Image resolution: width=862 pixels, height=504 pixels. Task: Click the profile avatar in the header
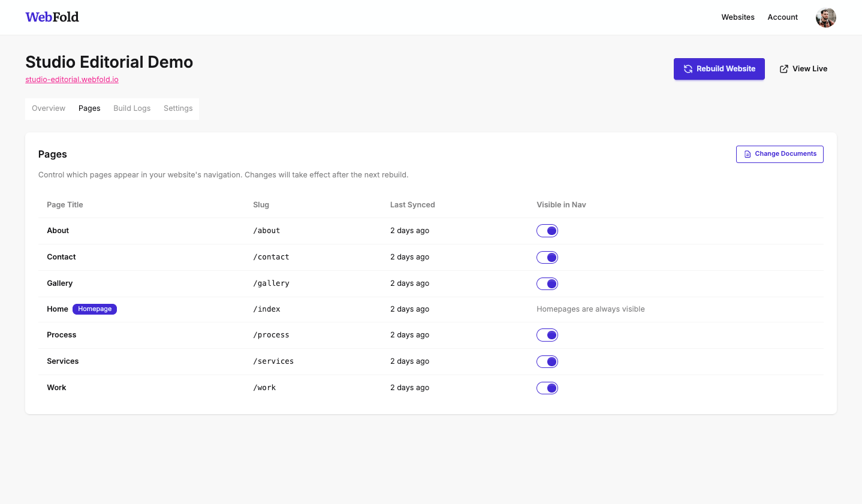click(x=825, y=17)
